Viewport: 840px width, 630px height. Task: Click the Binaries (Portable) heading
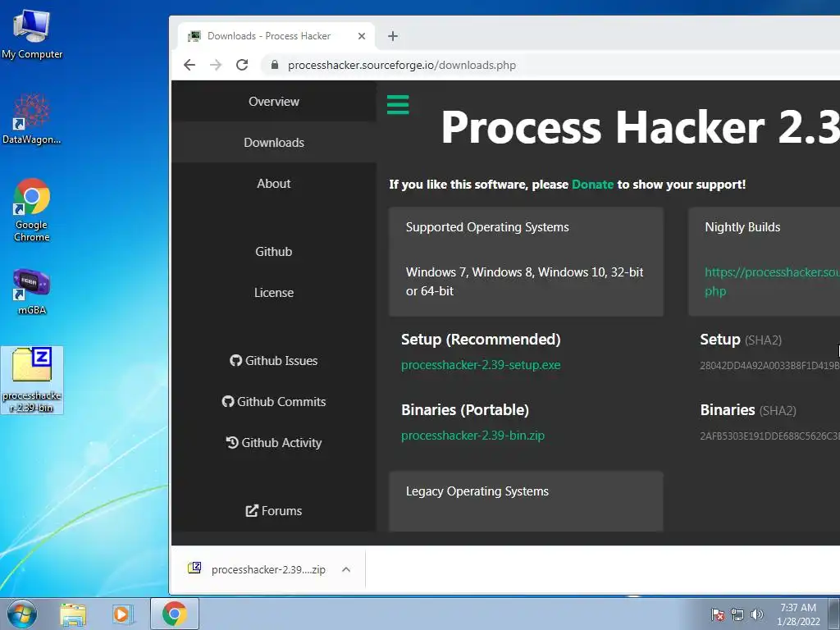(464, 410)
